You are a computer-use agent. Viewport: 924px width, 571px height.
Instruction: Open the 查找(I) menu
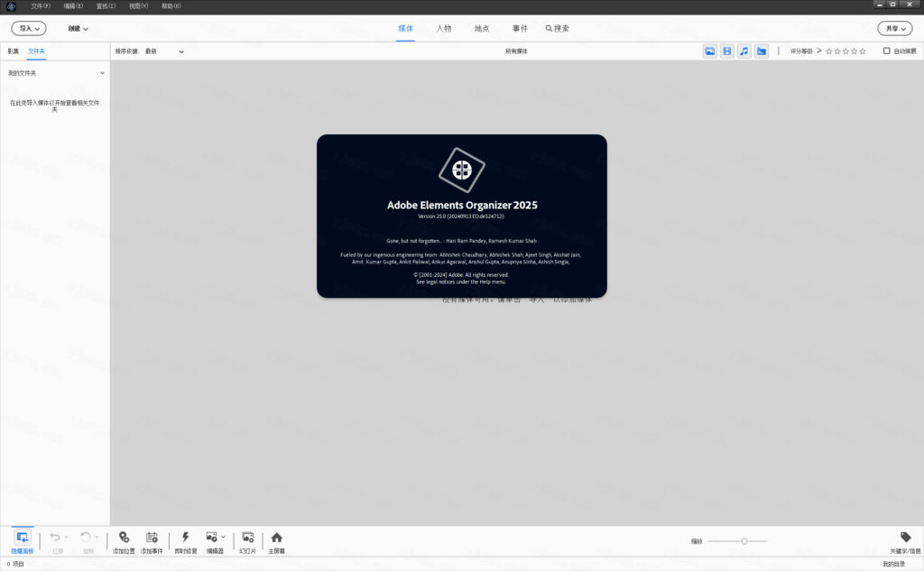[106, 6]
